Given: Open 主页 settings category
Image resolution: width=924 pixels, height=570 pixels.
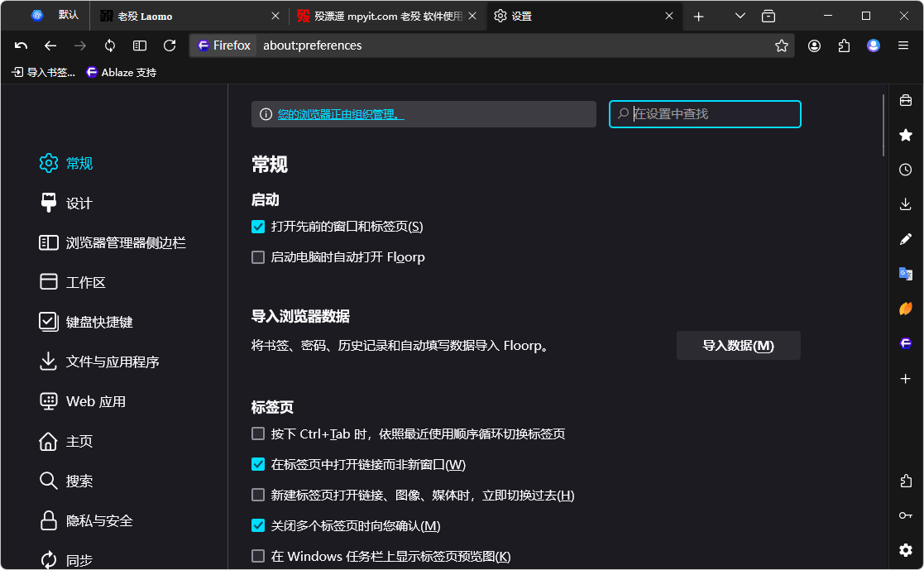Looking at the screenshot, I should [x=66, y=442].
